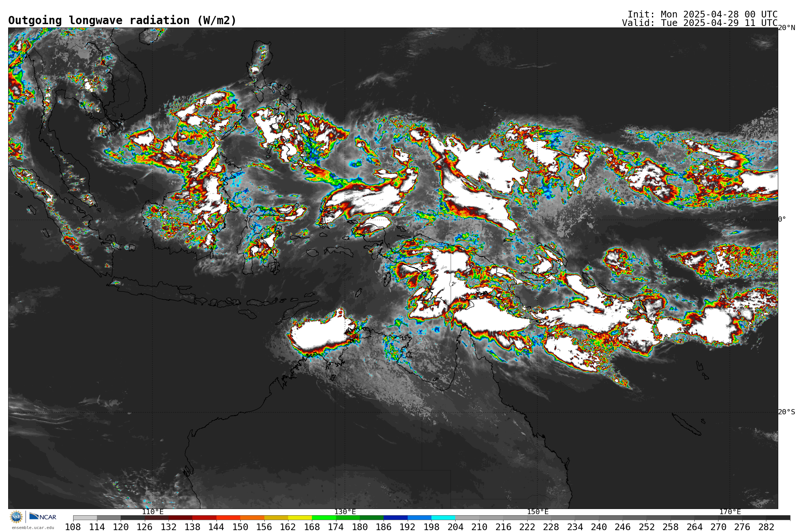
Task: Click the 0° equator latitude label
Action: pos(782,219)
